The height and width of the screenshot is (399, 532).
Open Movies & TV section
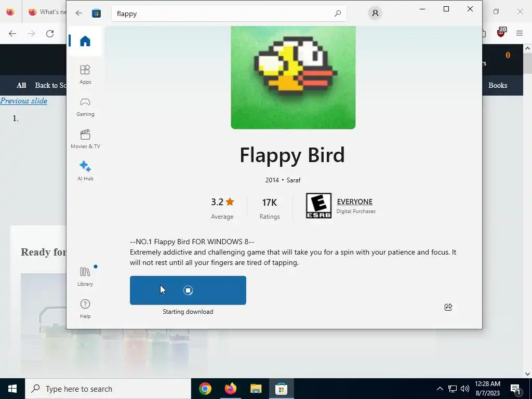click(x=85, y=139)
